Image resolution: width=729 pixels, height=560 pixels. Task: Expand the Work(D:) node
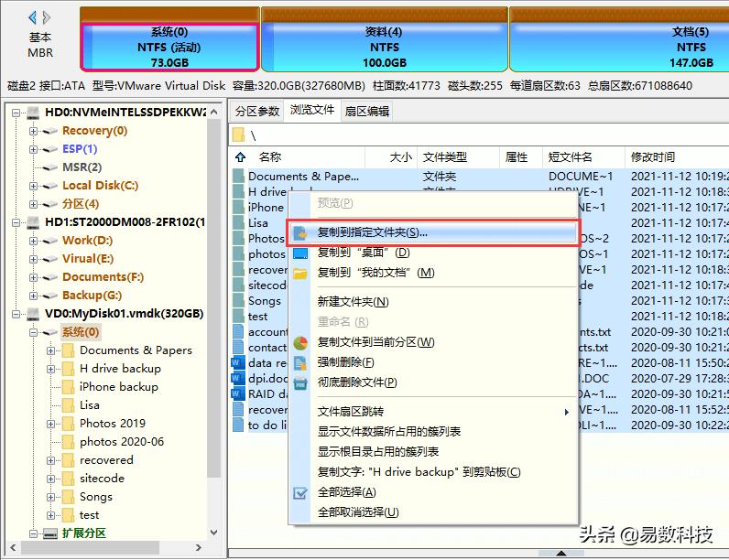(33, 241)
